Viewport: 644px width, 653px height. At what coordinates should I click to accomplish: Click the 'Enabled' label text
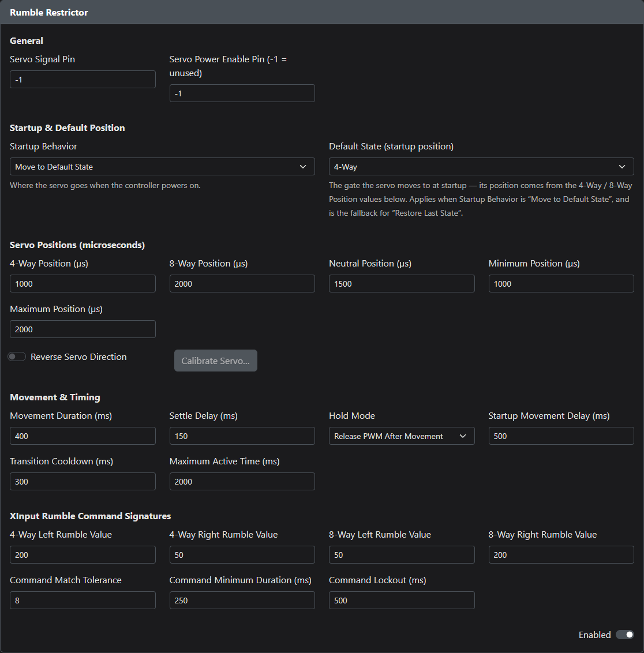pyautogui.click(x=594, y=635)
